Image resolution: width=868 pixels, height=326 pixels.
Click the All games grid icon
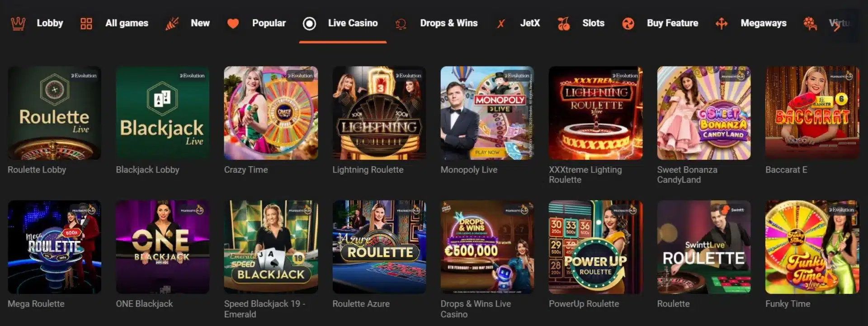click(x=86, y=24)
